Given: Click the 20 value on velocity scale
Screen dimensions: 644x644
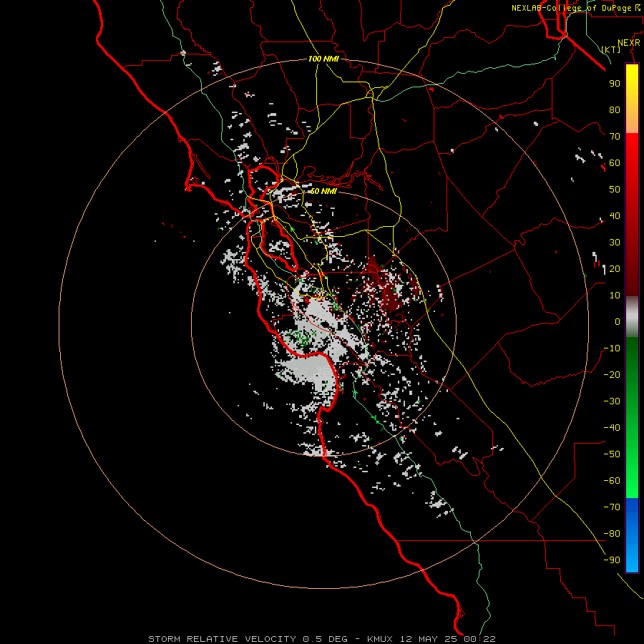Looking at the screenshot, I should pos(615,269).
